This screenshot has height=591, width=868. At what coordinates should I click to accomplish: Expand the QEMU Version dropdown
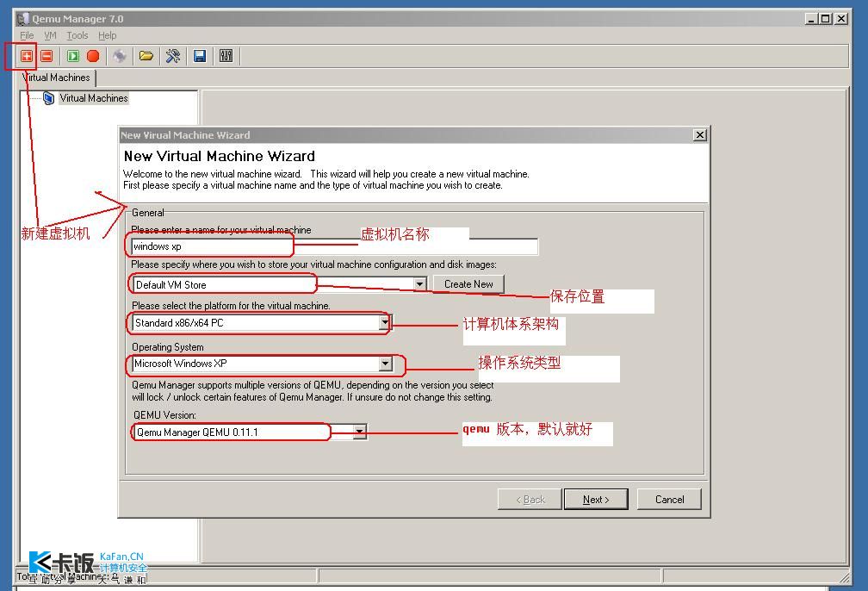coord(360,432)
